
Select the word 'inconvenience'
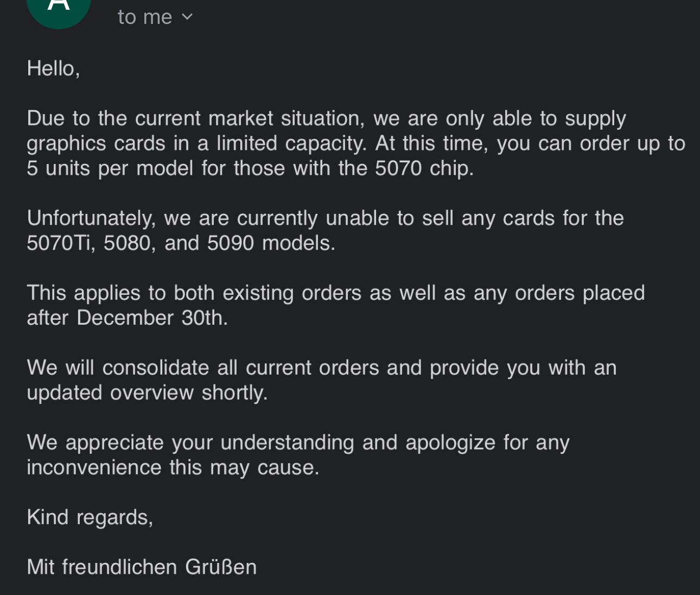click(91, 467)
